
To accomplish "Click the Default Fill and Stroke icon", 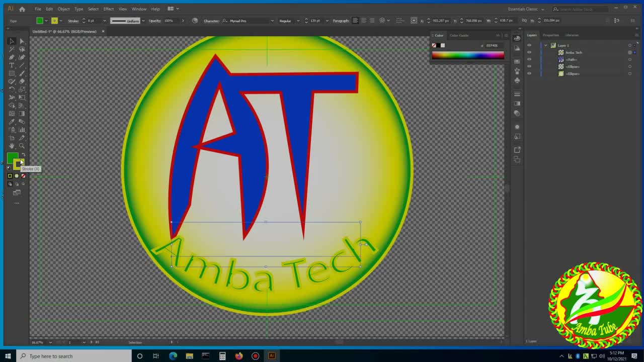I will (x=9, y=168).
